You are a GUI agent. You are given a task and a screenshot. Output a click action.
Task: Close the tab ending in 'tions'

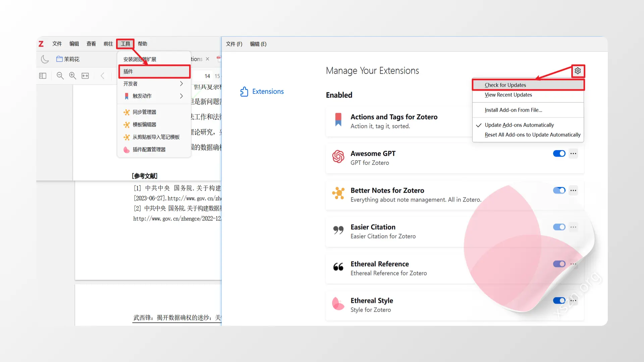coord(207,59)
